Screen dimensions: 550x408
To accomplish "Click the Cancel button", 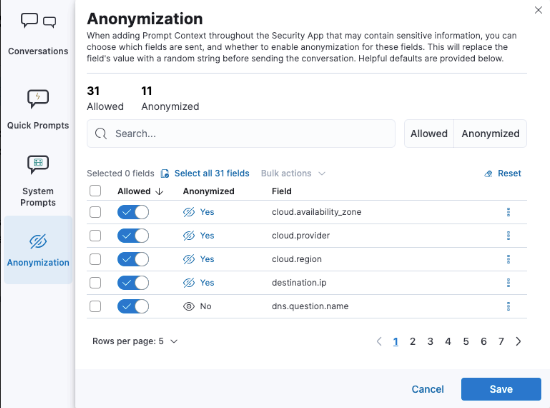I will [x=428, y=389].
